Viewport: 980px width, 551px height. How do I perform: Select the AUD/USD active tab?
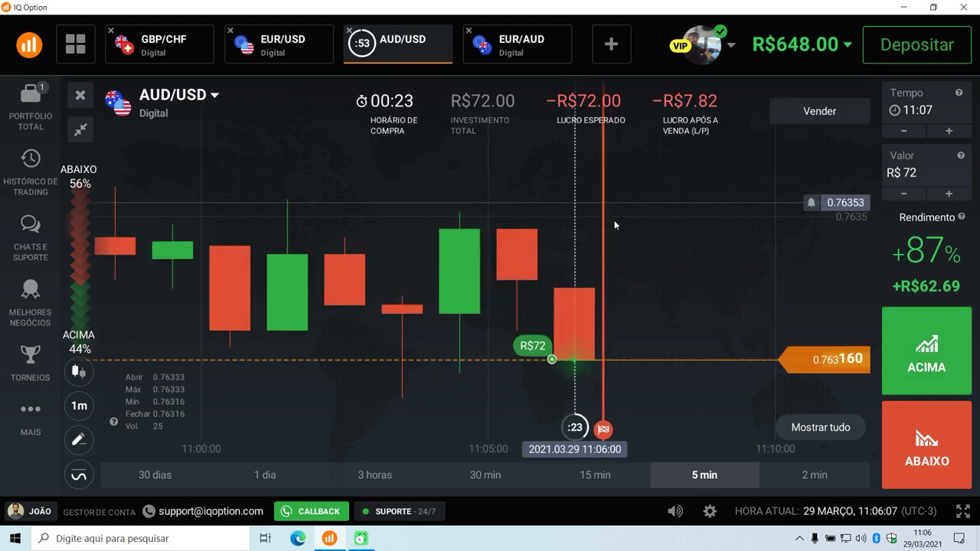(x=398, y=44)
